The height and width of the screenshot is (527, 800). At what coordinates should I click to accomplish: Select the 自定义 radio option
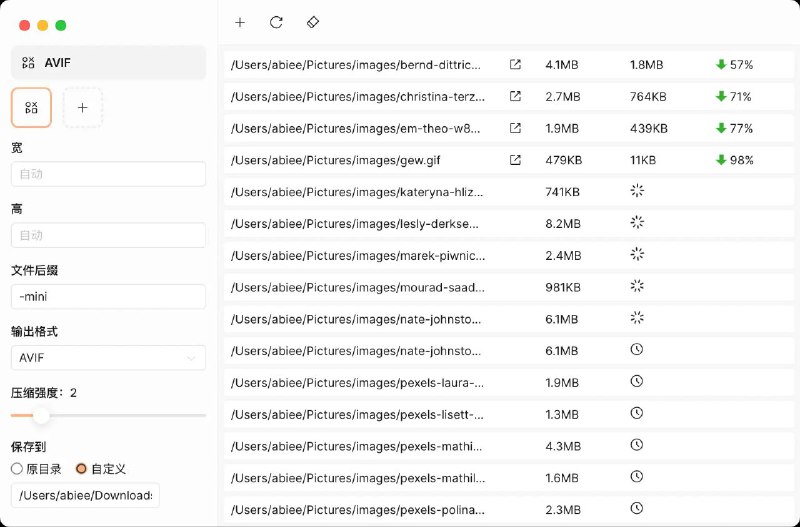(x=82, y=468)
